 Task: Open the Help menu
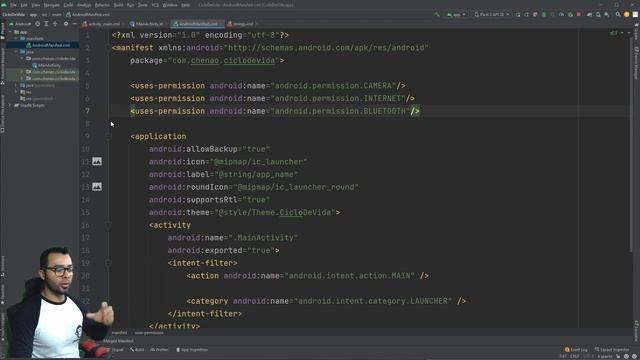(186, 5)
